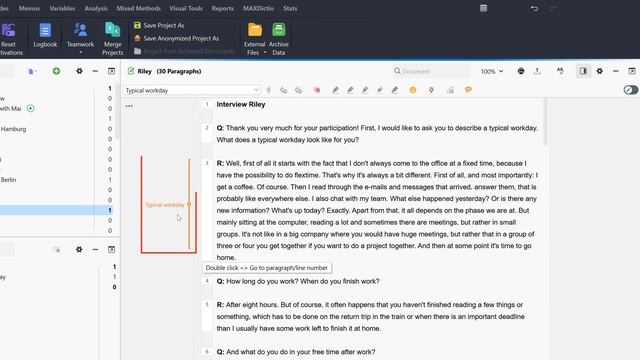Toggle Edit Mode icon beside Riley

click(x=131, y=71)
